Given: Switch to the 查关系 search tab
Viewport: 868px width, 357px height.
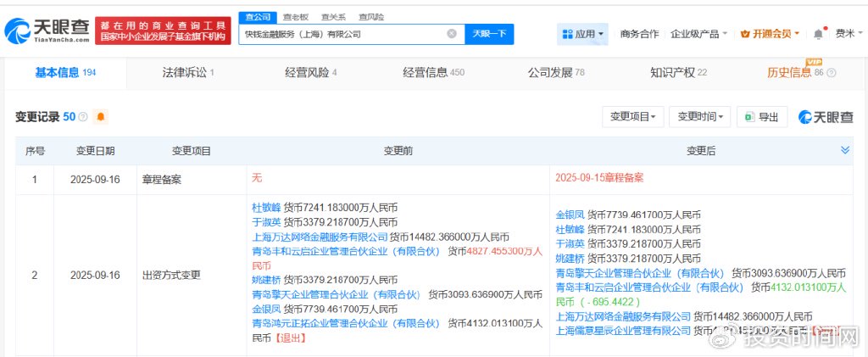Looking at the screenshot, I should tap(333, 17).
